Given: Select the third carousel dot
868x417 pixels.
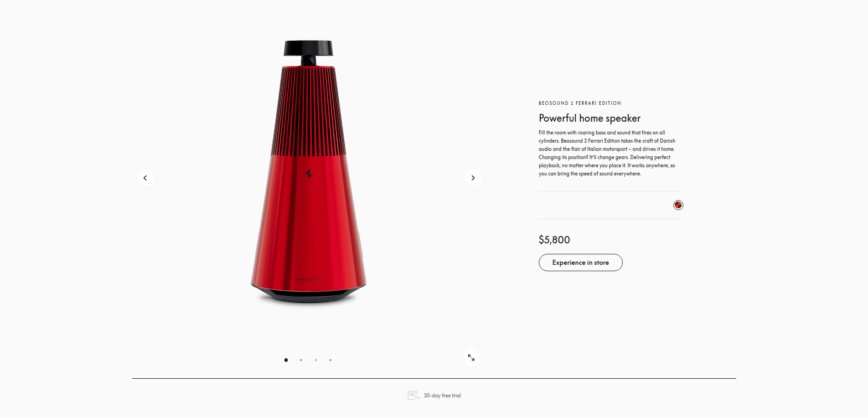Looking at the screenshot, I should tap(315, 360).
